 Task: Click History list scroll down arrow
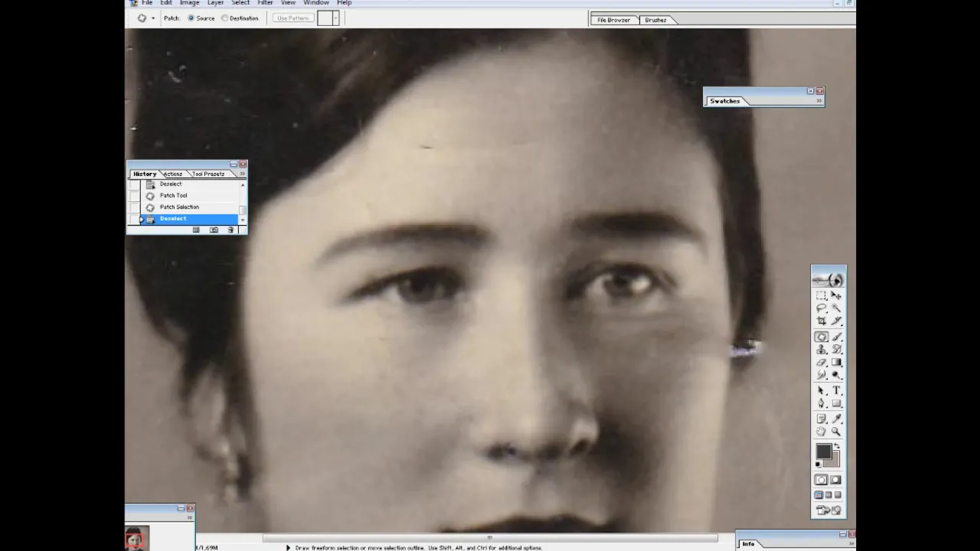243,220
